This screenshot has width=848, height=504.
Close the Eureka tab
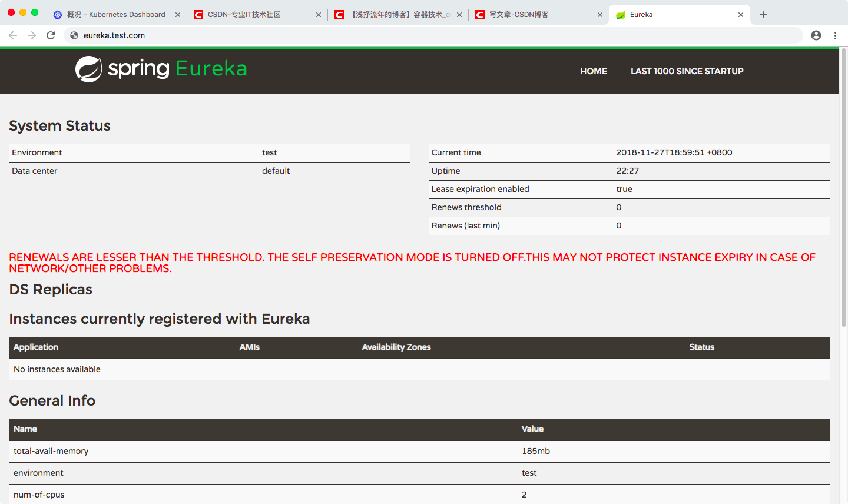tap(741, 15)
